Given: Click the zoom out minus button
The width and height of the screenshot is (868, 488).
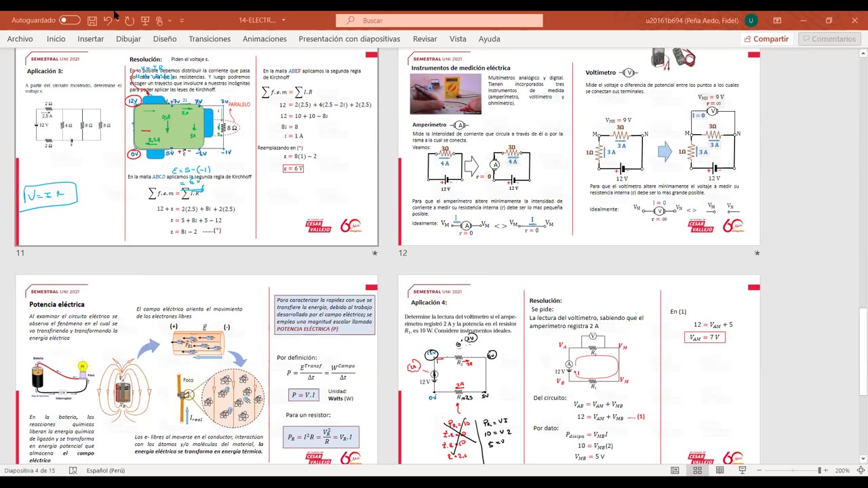Looking at the screenshot, I should click(761, 470).
